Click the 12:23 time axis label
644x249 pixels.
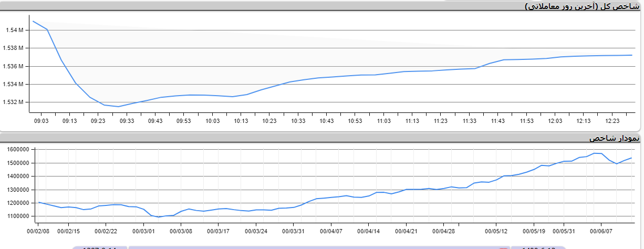tap(611, 121)
